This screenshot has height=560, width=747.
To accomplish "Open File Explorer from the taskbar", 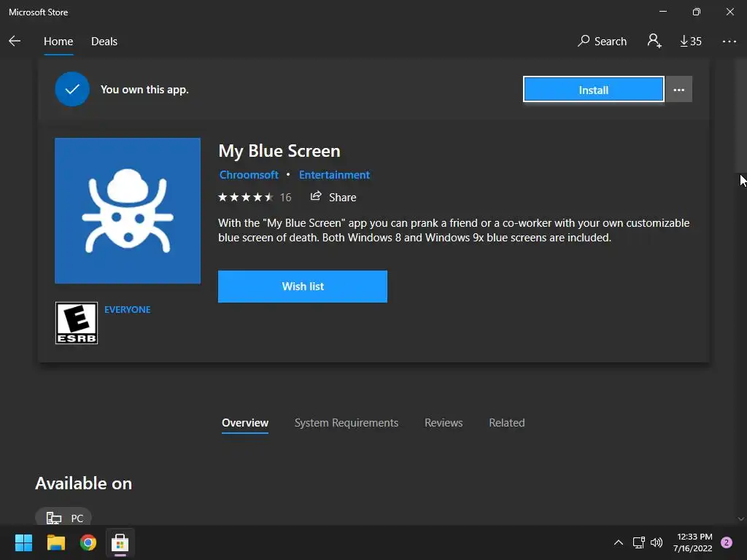I will [55, 542].
